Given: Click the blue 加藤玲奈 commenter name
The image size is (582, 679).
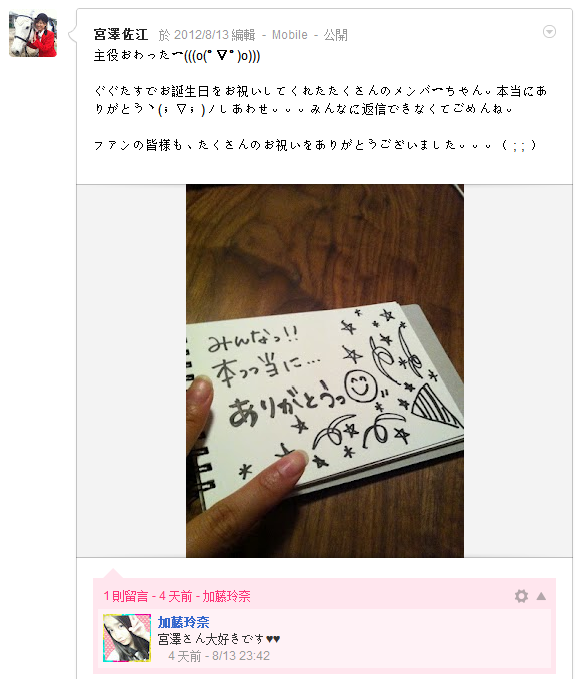Looking at the screenshot, I should click(x=184, y=622).
